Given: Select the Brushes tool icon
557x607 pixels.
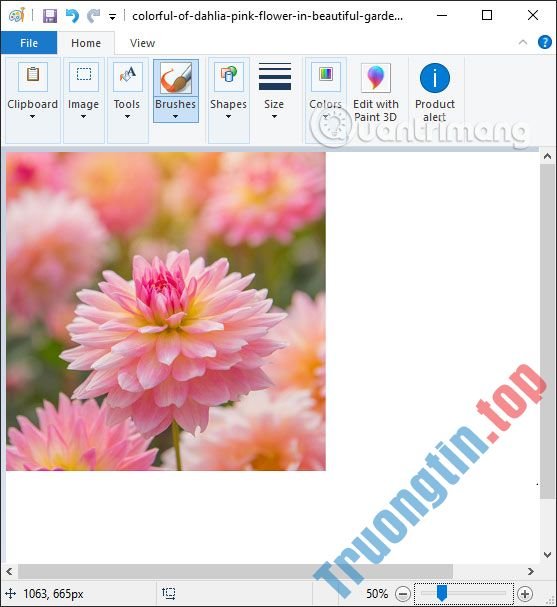Looking at the screenshot, I should (x=176, y=78).
